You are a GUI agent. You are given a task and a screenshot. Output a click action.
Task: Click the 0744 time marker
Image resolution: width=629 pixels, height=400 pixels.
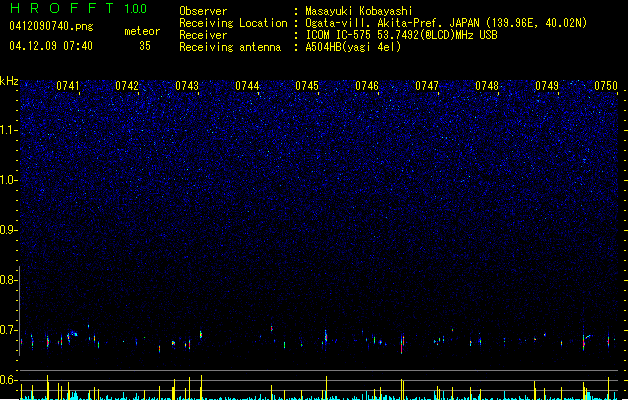click(247, 86)
